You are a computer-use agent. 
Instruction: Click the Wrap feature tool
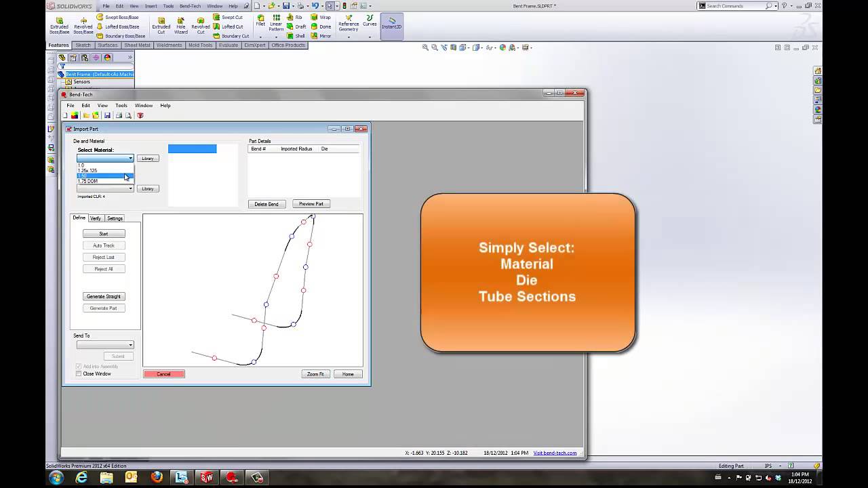click(x=321, y=18)
